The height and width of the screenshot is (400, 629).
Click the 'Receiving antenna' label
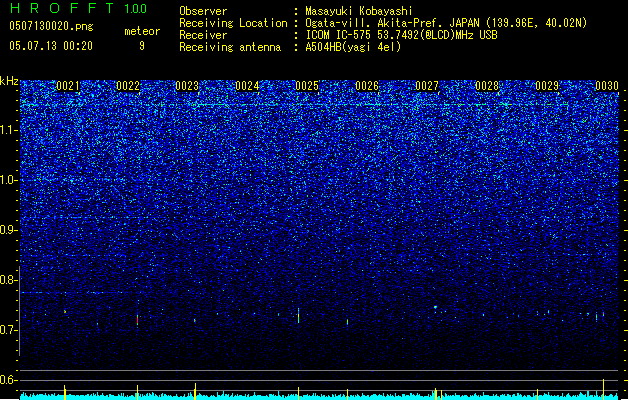pyautogui.click(x=230, y=47)
